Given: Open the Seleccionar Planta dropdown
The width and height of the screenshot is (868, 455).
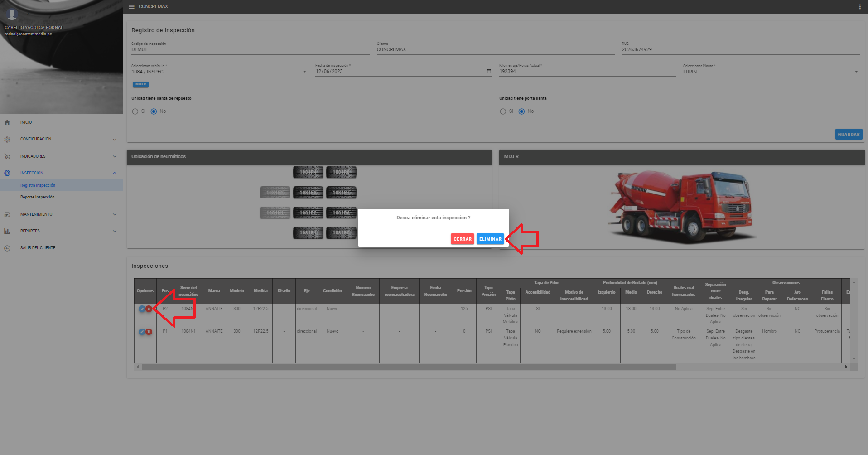Looking at the screenshot, I should [771, 72].
